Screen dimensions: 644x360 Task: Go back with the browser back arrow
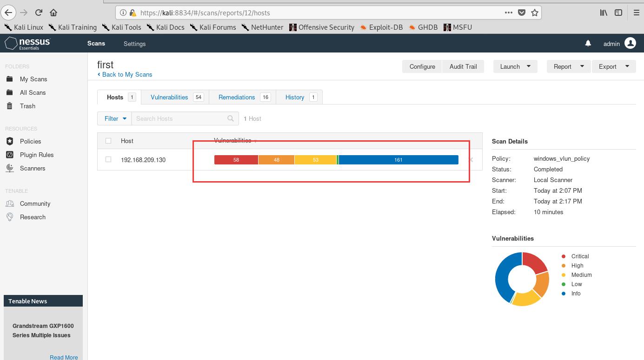pyautogui.click(x=8, y=13)
